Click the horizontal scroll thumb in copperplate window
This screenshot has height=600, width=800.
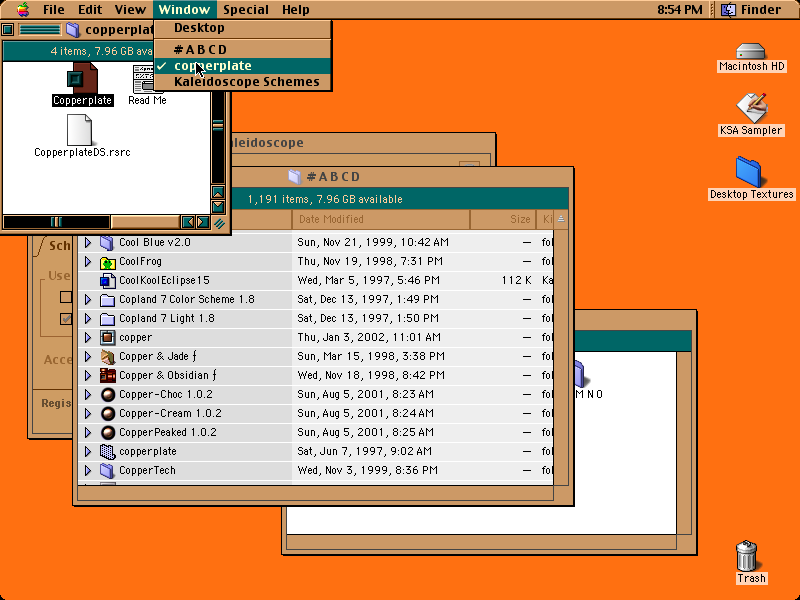point(56,222)
